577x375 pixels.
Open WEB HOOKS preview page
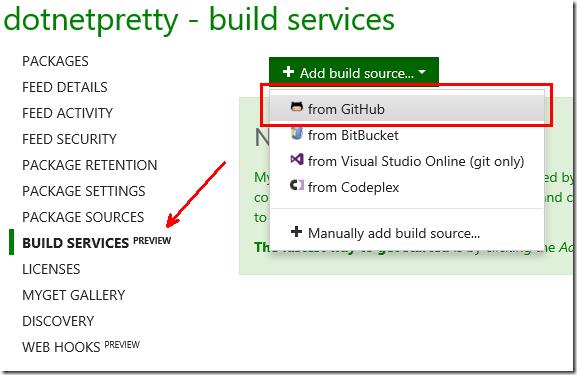coord(81,347)
